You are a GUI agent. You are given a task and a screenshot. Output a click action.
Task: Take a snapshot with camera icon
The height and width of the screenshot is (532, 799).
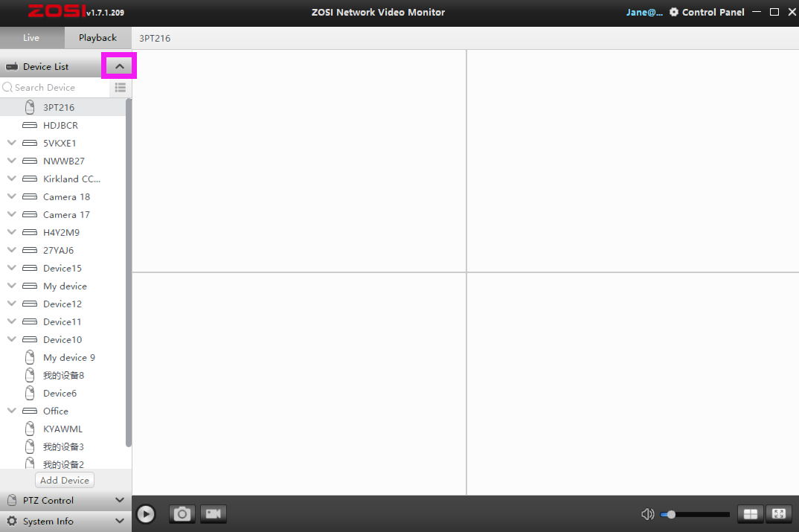pyautogui.click(x=182, y=514)
